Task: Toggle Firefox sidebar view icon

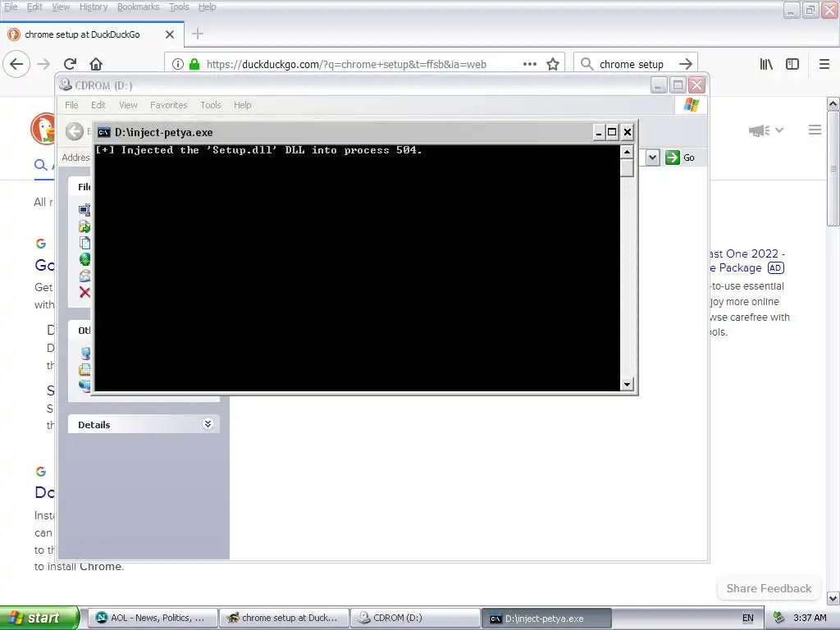Action: coord(792,64)
